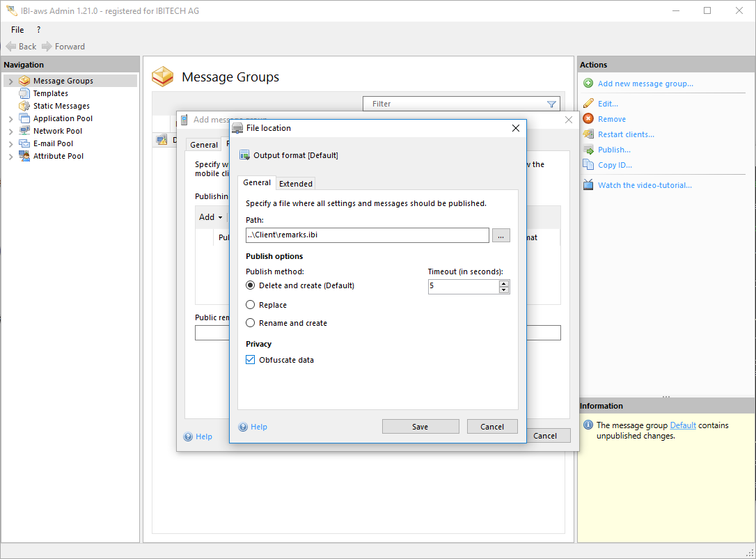
Task: Expand the Application Pool tree node
Action: [10, 119]
